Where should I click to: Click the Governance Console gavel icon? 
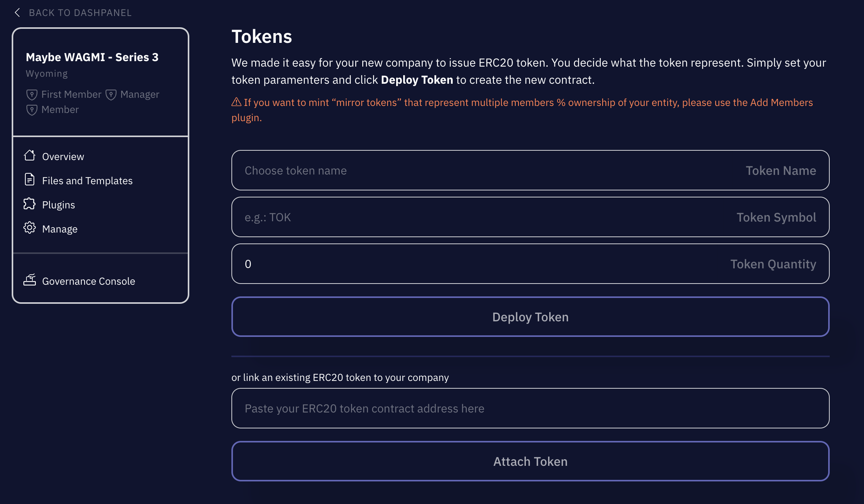pyautogui.click(x=30, y=280)
